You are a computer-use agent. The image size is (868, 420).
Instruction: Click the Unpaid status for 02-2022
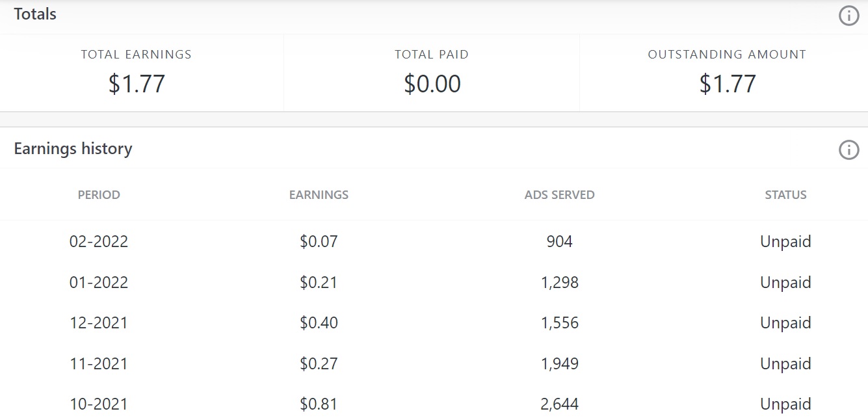click(x=785, y=242)
